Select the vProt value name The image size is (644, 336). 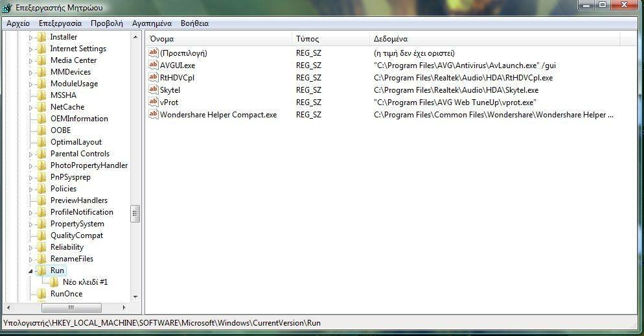pos(169,102)
